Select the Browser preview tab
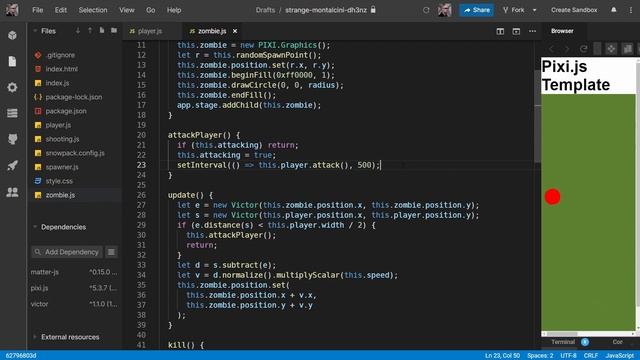The image size is (640, 360). [x=562, y=31]
